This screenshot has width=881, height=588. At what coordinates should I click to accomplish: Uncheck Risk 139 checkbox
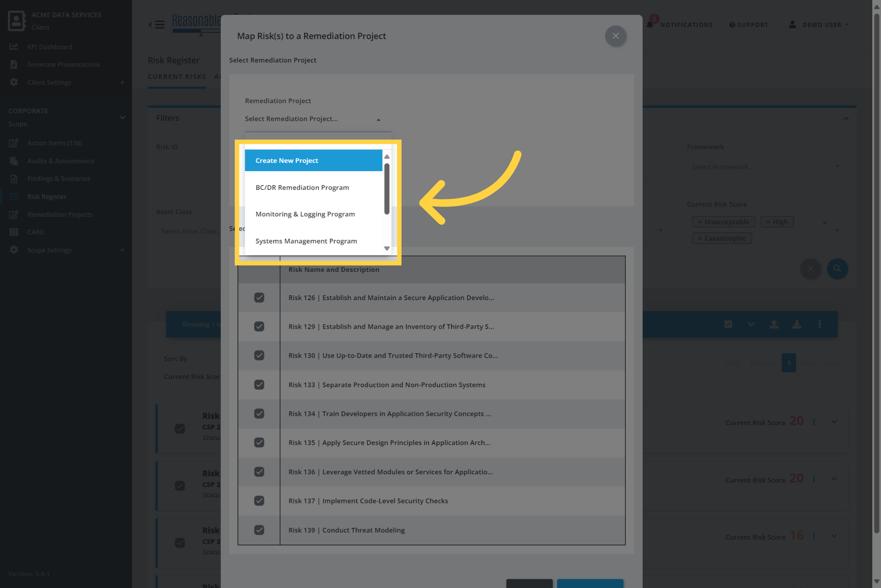[259, 530]
